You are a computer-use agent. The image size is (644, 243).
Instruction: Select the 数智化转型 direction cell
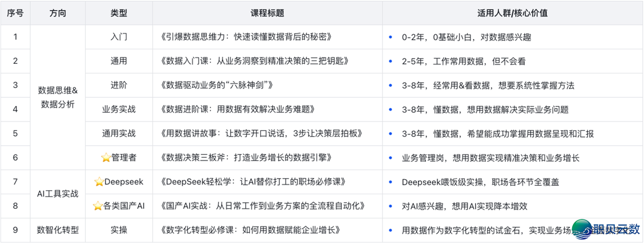[58, 230]
